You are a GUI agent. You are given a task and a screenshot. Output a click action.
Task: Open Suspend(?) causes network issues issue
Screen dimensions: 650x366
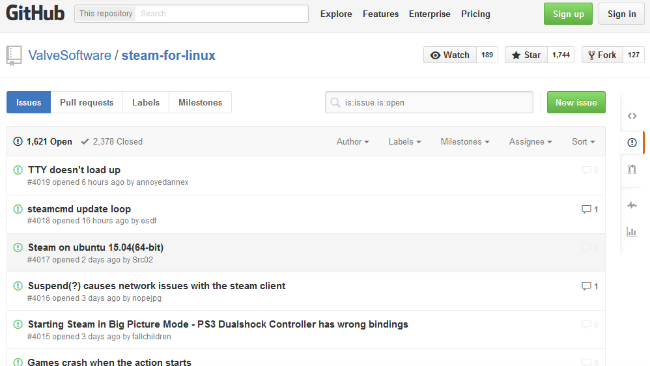[x=157, y=286]
